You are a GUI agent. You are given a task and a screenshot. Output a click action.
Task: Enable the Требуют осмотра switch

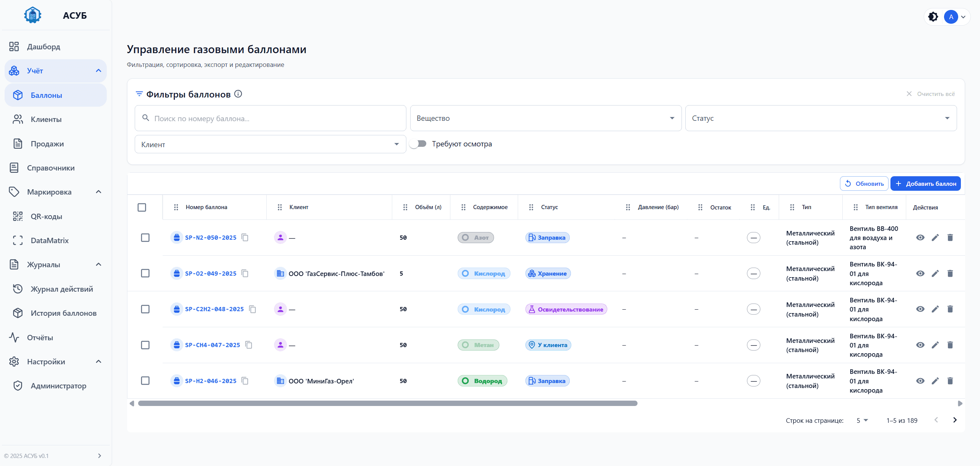tap(418, 144)
